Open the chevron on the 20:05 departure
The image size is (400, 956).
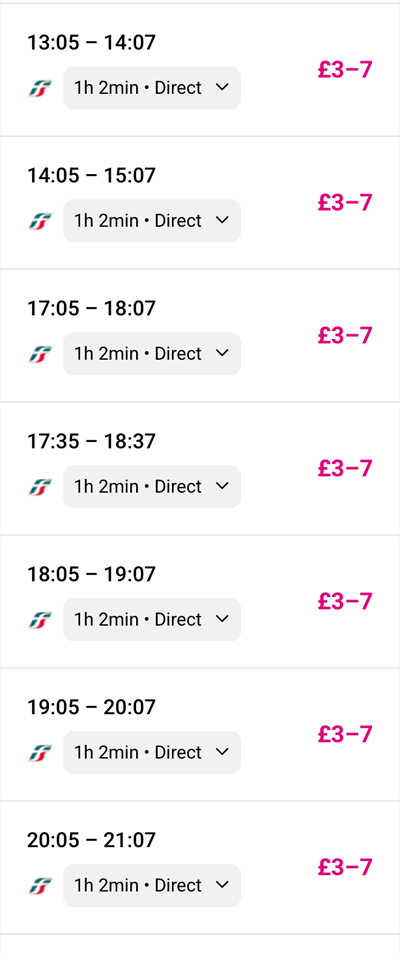[x=223, y=885]
